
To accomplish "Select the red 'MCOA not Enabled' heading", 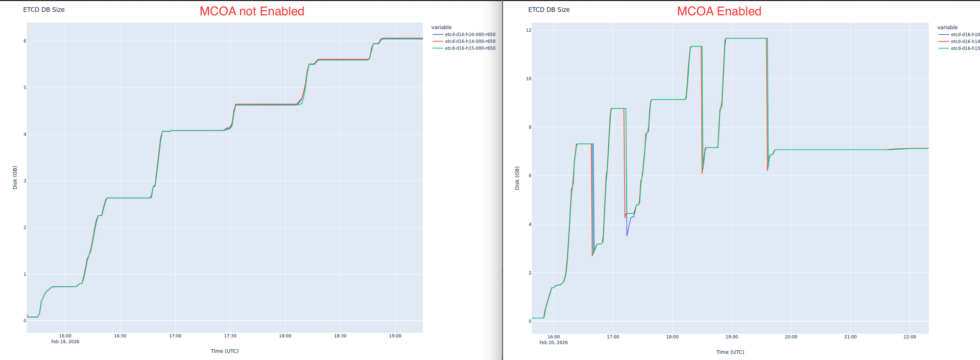I will tap(252, 11).
